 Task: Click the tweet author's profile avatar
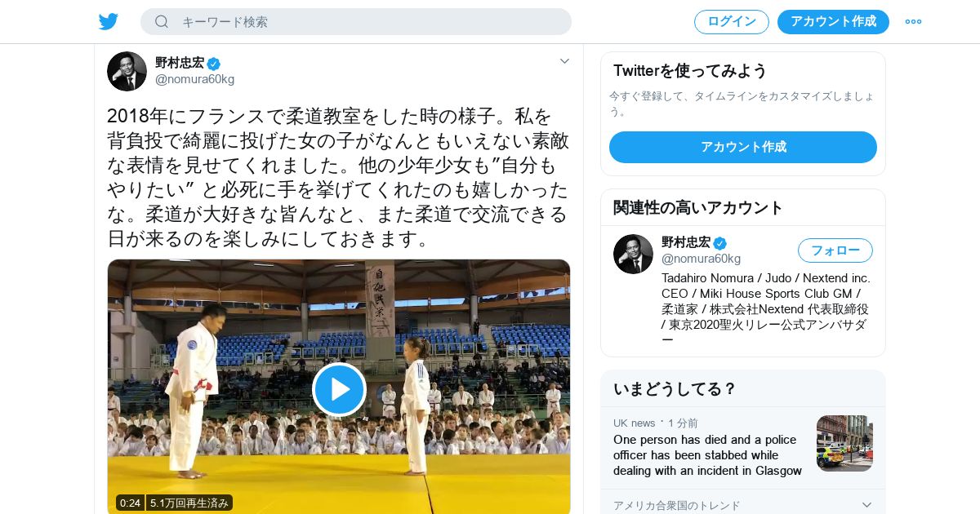click(x=127, y=71)
